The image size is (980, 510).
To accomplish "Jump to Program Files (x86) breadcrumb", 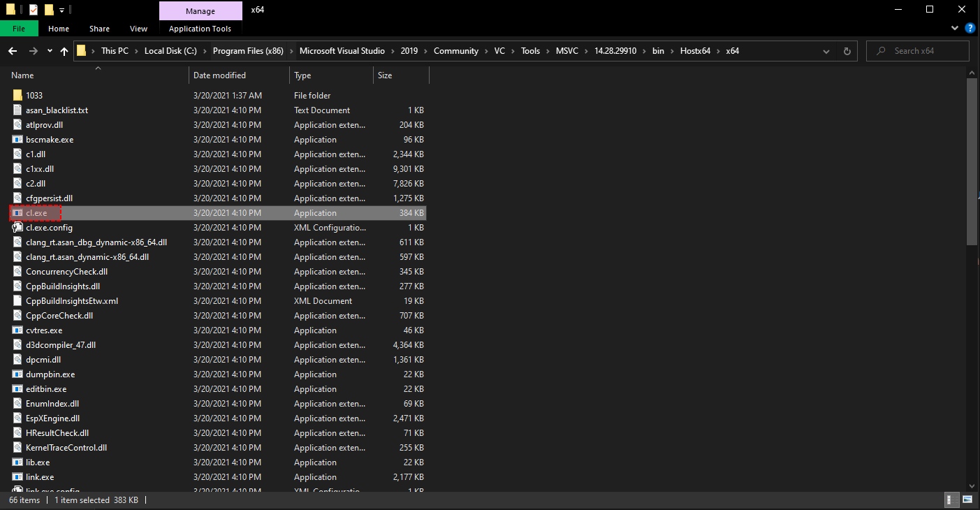I will 248,51.
